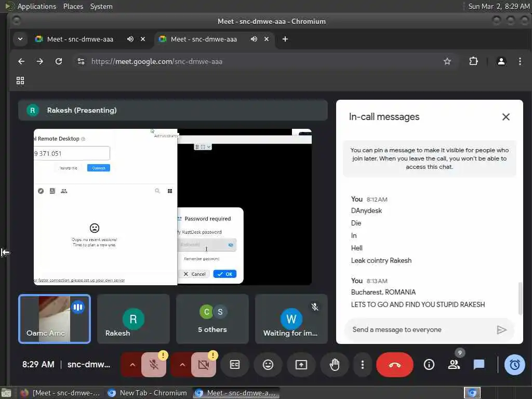Raise your hand in the meeting
The image size is (532, 399).
coord(335,365)
